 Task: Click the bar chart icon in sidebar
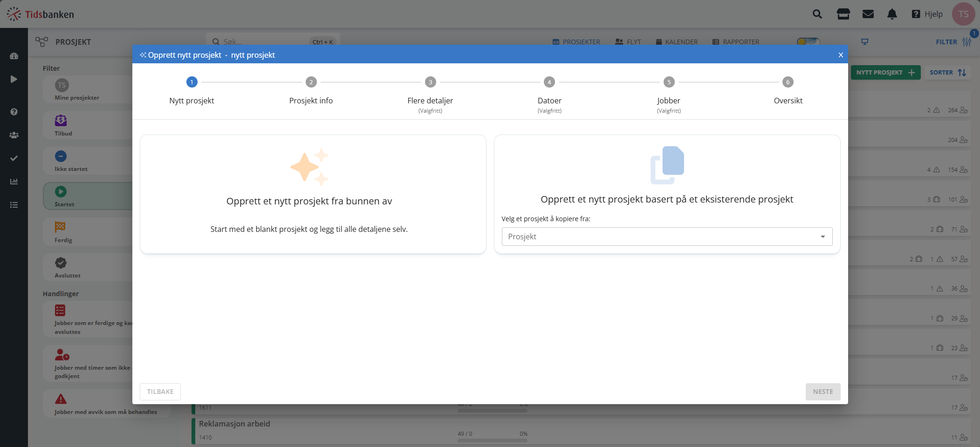tap(14, 181)
